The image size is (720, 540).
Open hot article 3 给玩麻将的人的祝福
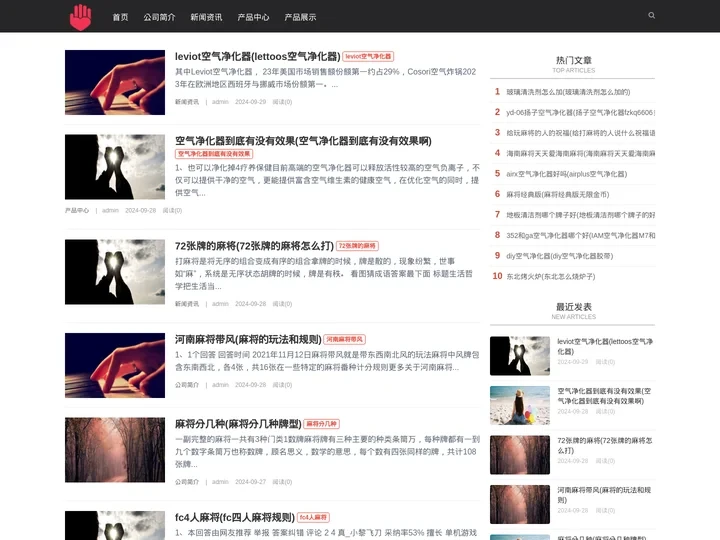[x=580, y=133]
